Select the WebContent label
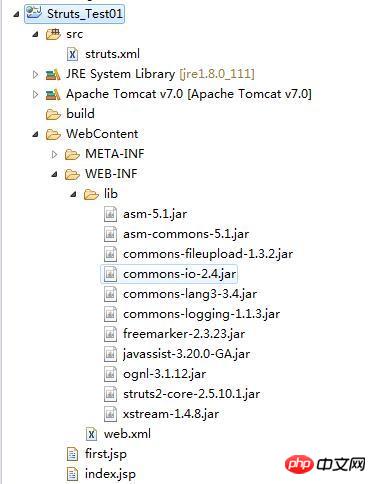 coord(102,134)
